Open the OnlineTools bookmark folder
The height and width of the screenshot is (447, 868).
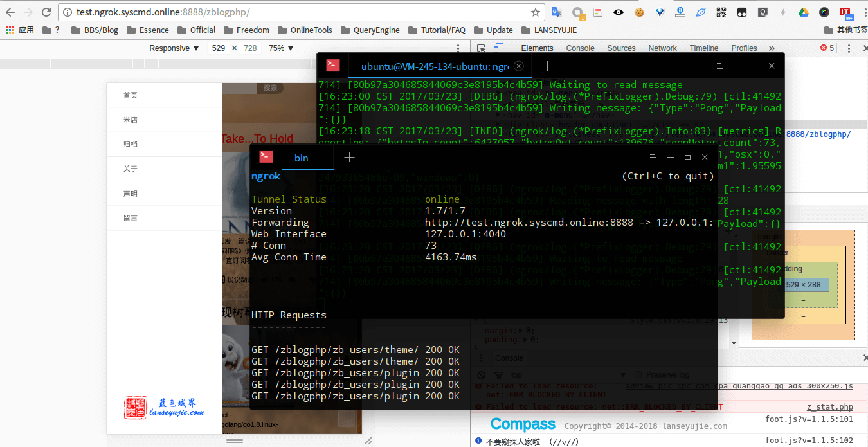(305, 30)
